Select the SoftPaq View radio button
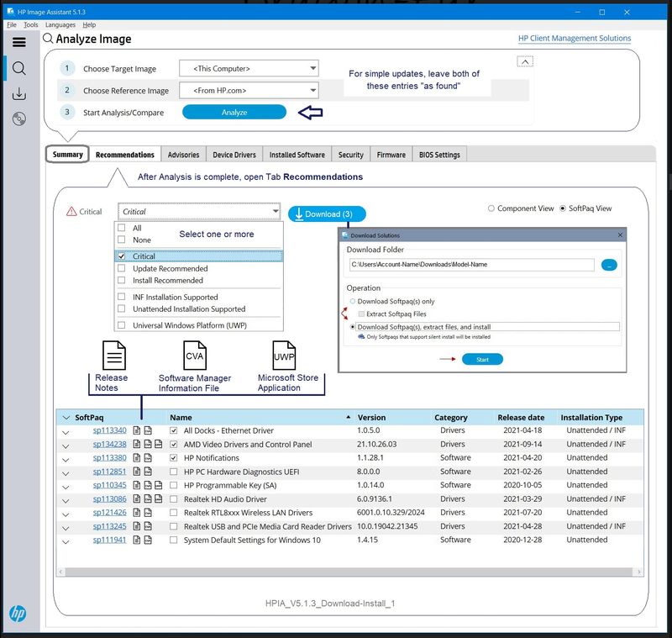Image resolution: width=672 pixels, height=638 pixels. (563, 208)
